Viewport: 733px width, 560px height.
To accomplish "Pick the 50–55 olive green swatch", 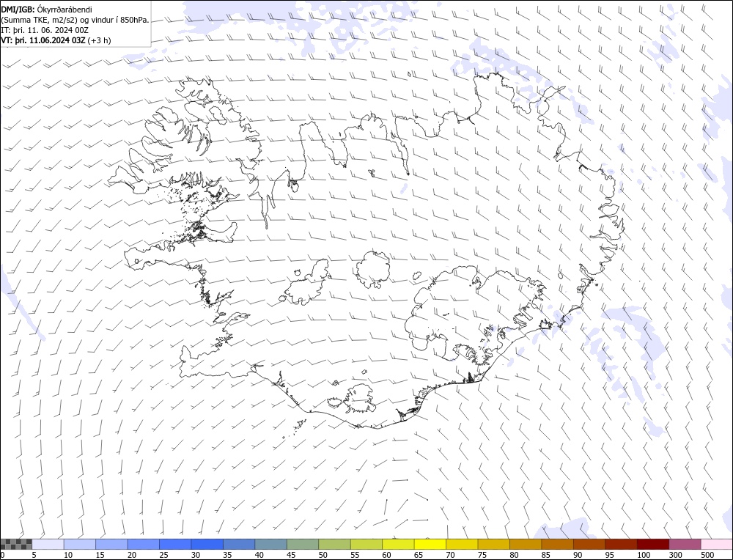I will (x=334, y=544).
